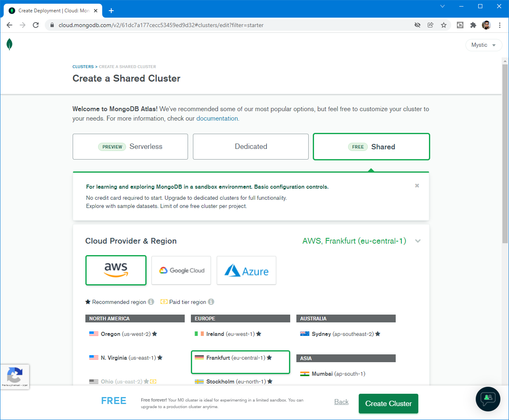This screenshot has width=509, height=420.
Task: Collapse Cloud Provider & Region section
Action: [418, 241]
